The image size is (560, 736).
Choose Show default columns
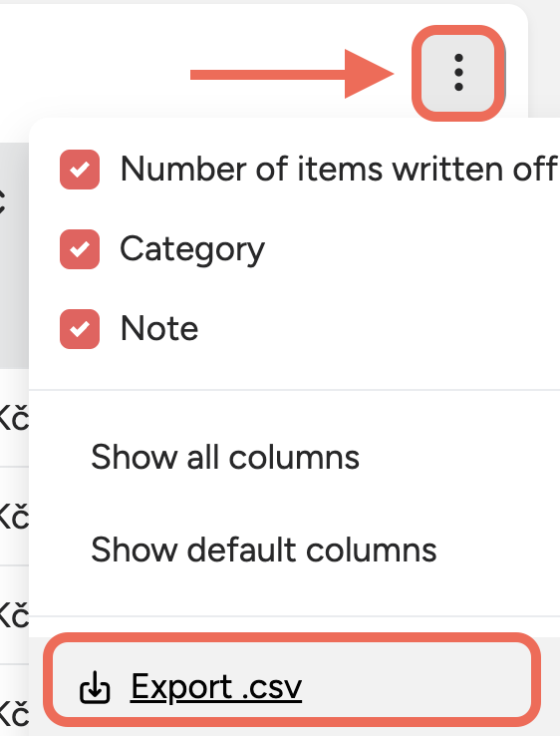264,550
